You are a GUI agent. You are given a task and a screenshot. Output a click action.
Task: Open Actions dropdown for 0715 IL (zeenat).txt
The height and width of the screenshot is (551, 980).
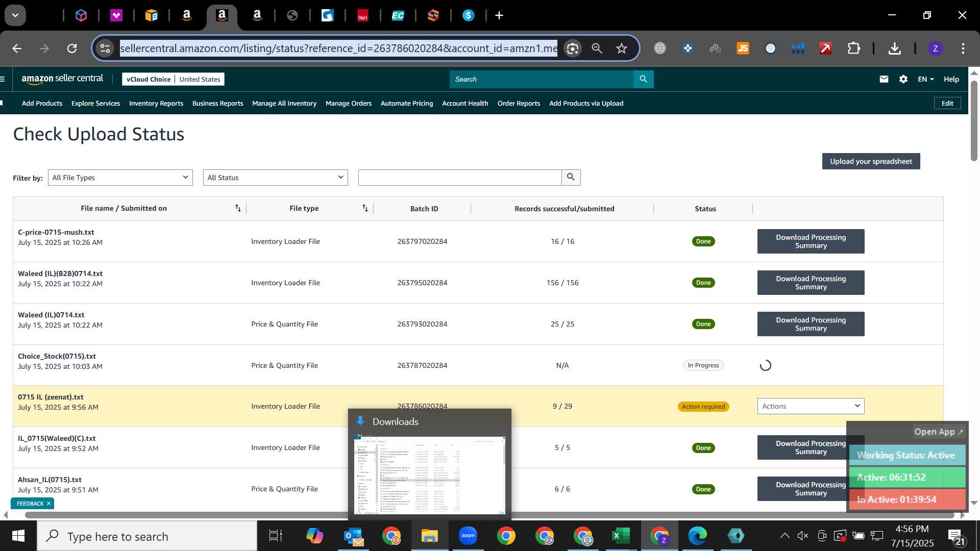(811, 406)
